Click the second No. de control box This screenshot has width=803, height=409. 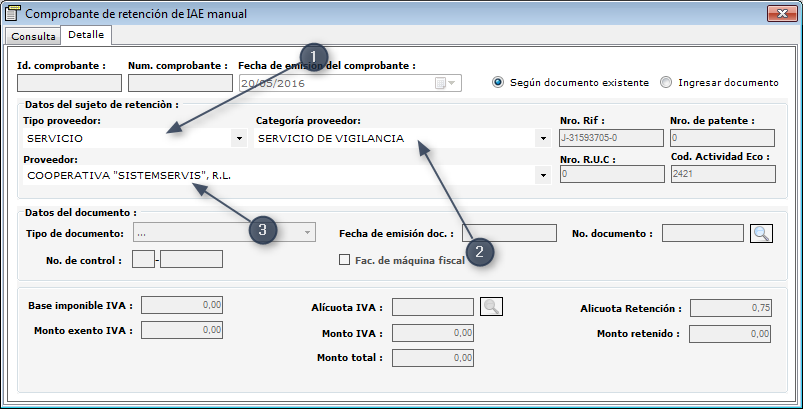(192, 259)
